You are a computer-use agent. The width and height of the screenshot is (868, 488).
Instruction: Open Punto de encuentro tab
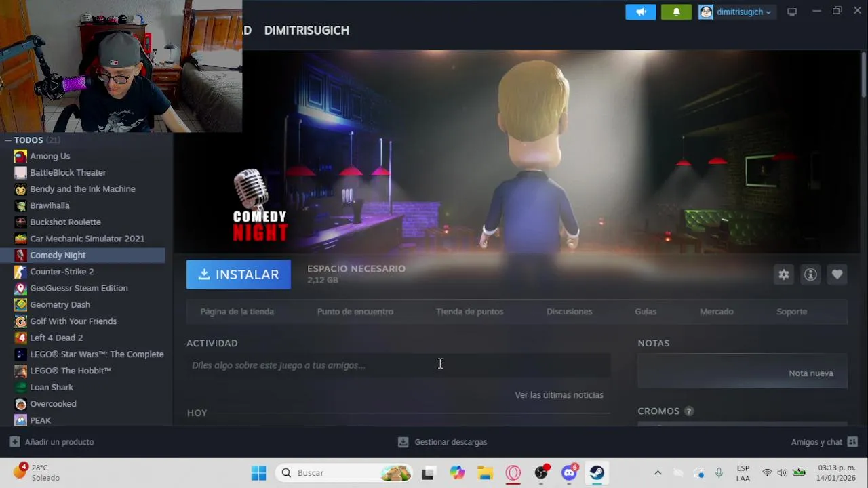click(355, 312)
